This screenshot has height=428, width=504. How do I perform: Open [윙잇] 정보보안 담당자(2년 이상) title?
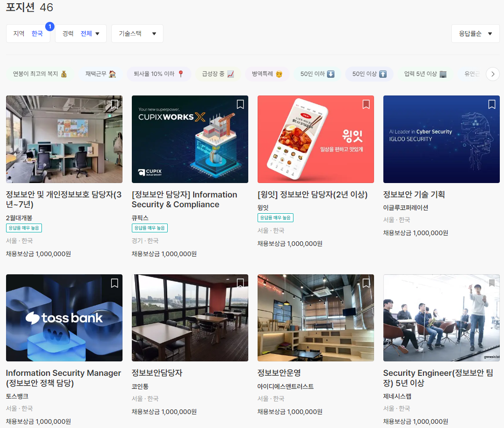[313, 194]
